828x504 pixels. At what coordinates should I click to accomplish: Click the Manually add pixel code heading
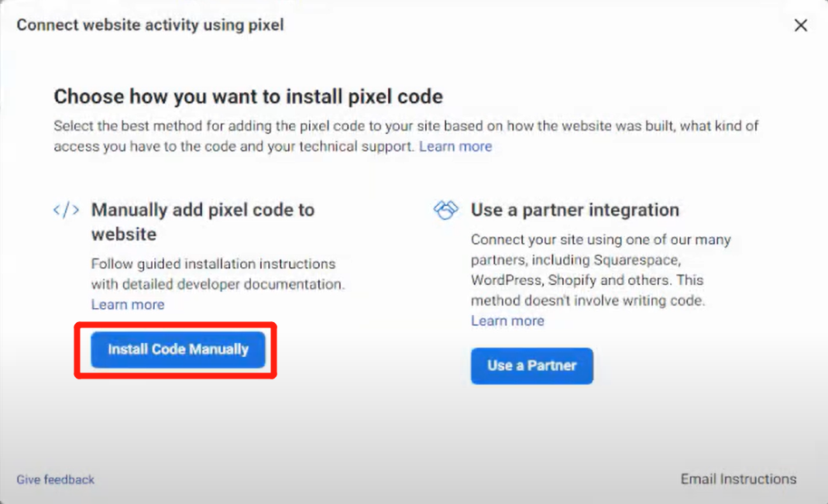[203, 221]
